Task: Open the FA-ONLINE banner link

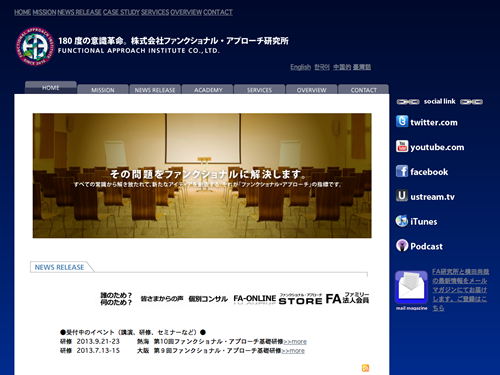Action: 255,299
